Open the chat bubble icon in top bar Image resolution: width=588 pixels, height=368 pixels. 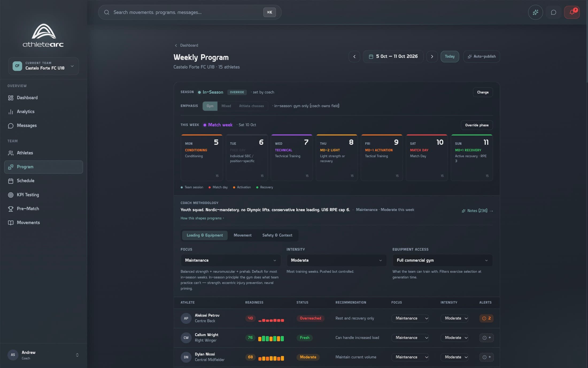(x=554, y=12)
